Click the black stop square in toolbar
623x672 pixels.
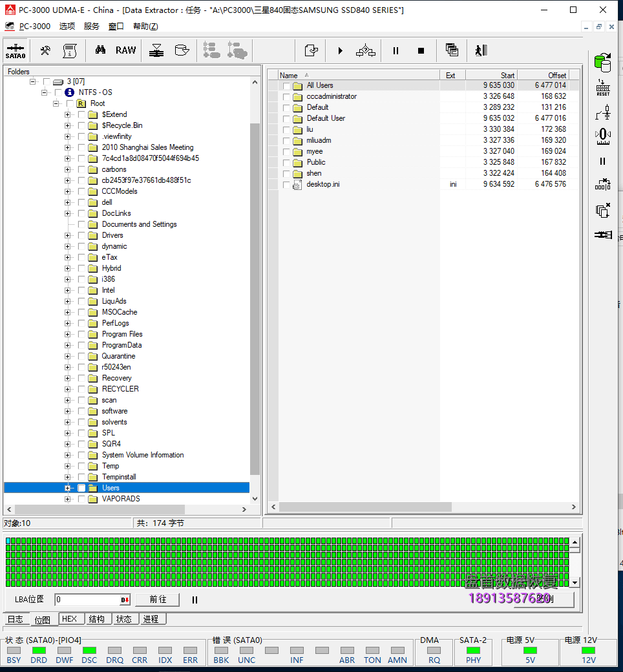coord(421,50)
